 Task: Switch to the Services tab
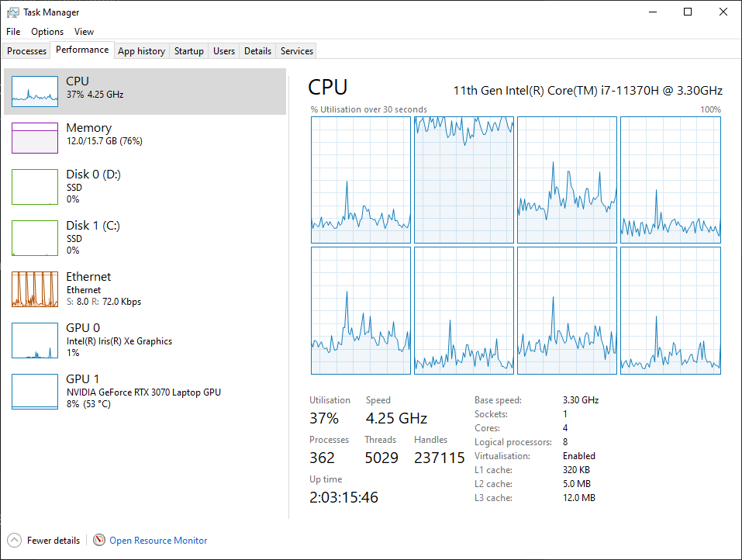[x=295, y=50]
